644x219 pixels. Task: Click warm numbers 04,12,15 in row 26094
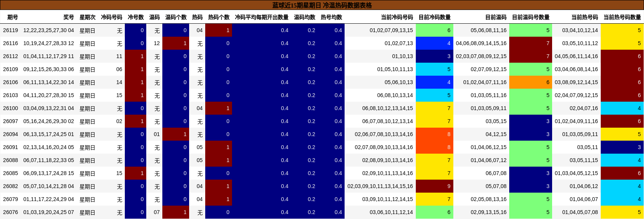[496, 134]
